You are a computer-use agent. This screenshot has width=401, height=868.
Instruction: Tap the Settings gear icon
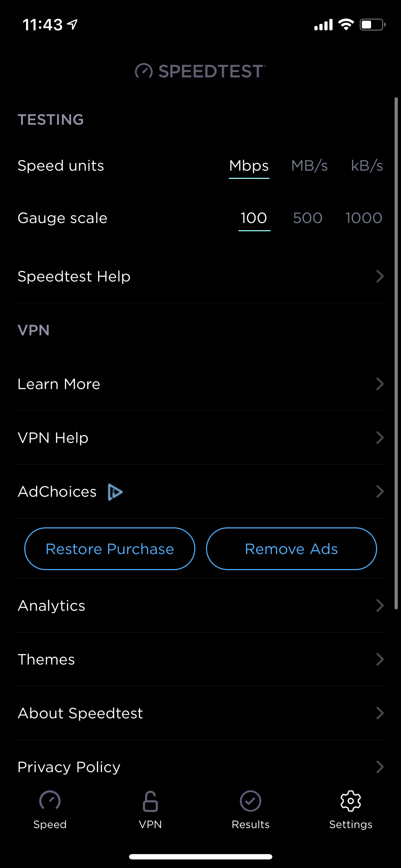[x=351, y=801]
